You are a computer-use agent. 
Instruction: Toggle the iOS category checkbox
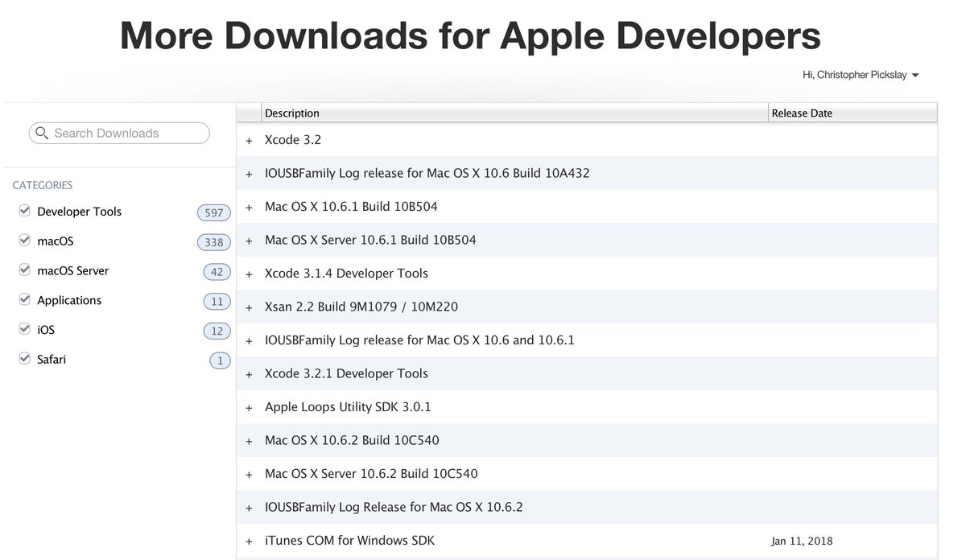coord(24,330)
